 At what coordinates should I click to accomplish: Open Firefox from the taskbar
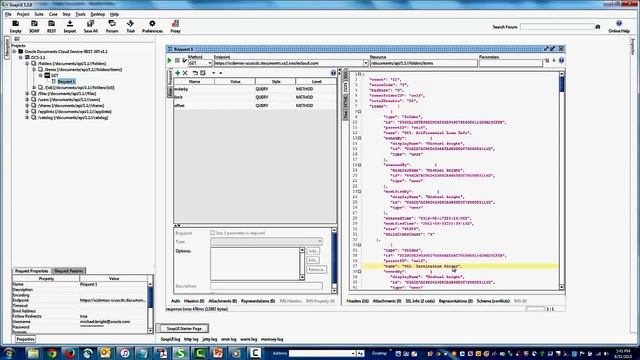coord(70,353)
